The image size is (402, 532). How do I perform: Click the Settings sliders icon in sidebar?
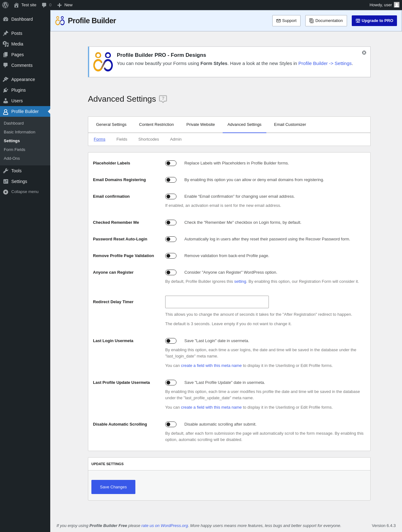6,181
